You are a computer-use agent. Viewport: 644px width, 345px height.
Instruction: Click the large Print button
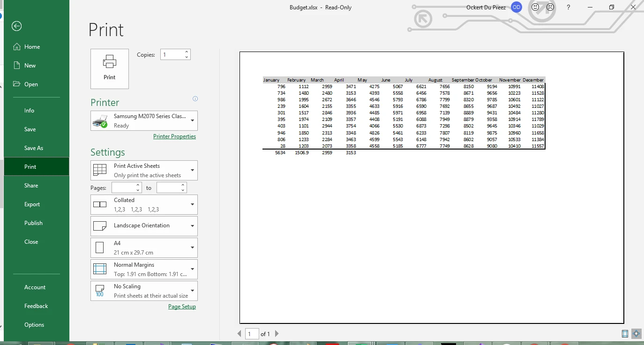[x=110, y=68]
